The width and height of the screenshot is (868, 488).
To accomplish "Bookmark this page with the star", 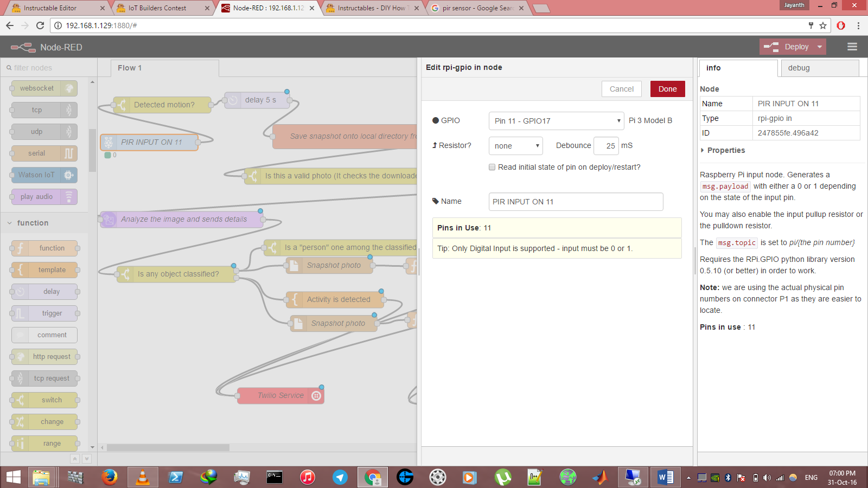I will 823,25.
